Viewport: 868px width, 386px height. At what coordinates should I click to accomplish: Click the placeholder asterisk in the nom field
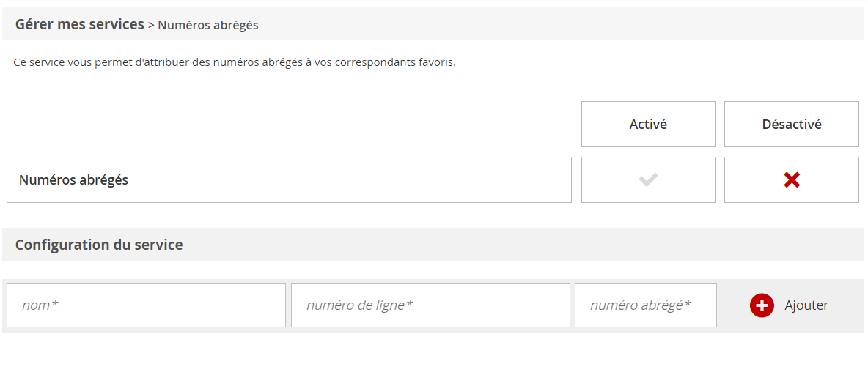[x=54, y=305]
